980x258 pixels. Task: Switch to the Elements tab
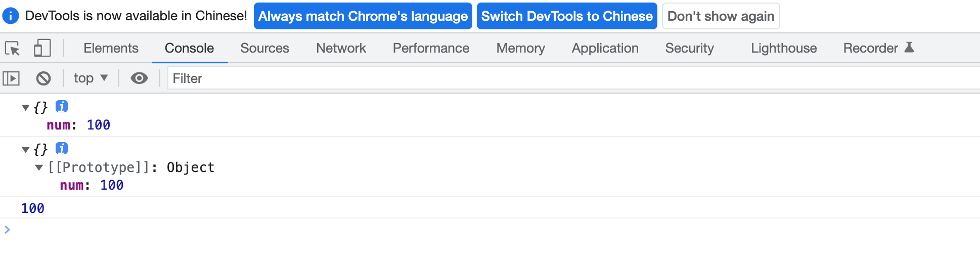111,48
